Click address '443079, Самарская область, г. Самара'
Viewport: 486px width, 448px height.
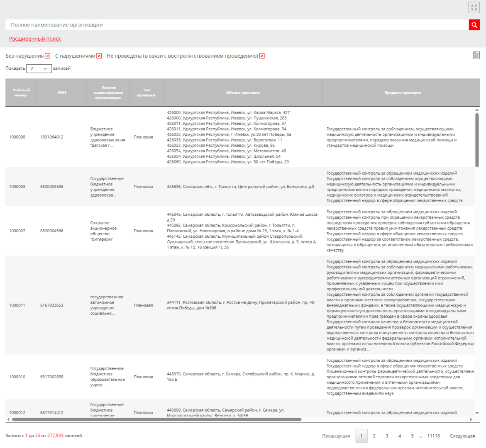pyautogui.click(x=241, y=377)
